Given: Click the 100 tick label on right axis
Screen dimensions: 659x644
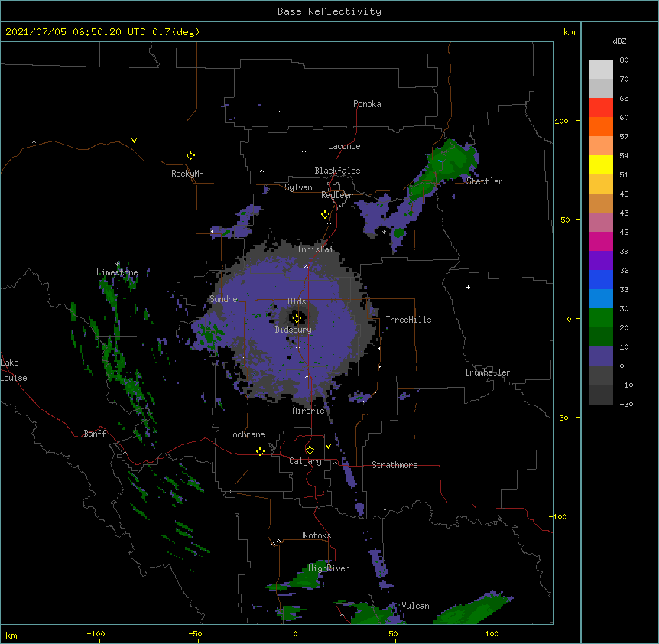Looking at the screenshot, I should 561,121.
